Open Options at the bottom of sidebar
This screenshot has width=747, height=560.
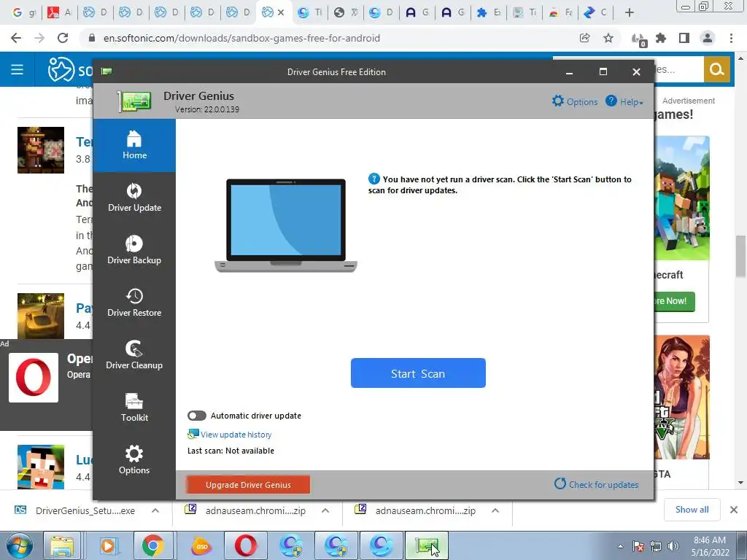(134, 459)
